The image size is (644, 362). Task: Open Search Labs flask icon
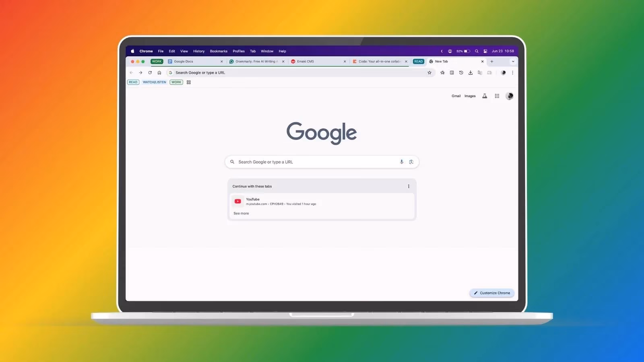(x=485, y=96)
